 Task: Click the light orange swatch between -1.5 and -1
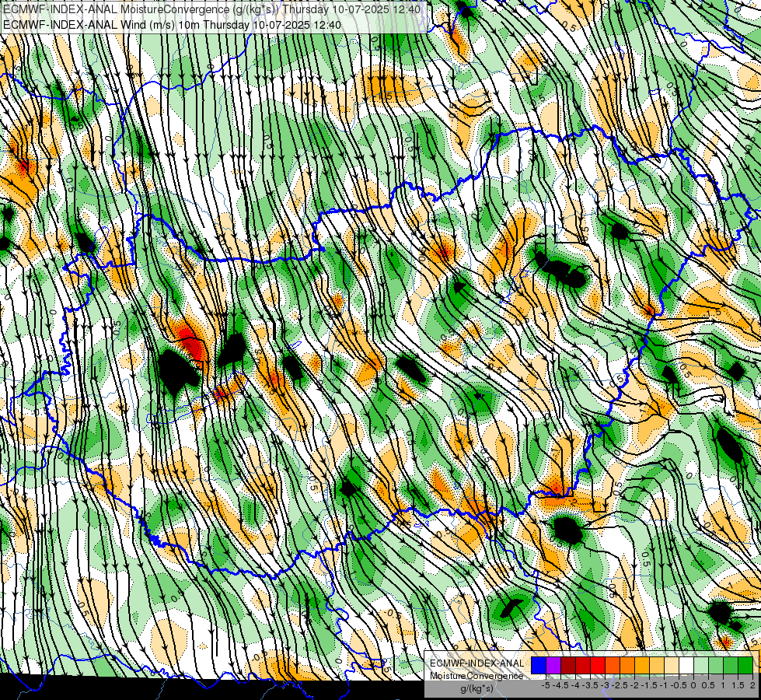point(657,665)
